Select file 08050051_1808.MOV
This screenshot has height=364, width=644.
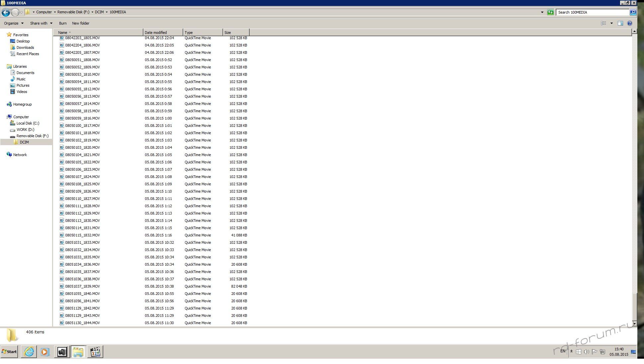(82, 60)
